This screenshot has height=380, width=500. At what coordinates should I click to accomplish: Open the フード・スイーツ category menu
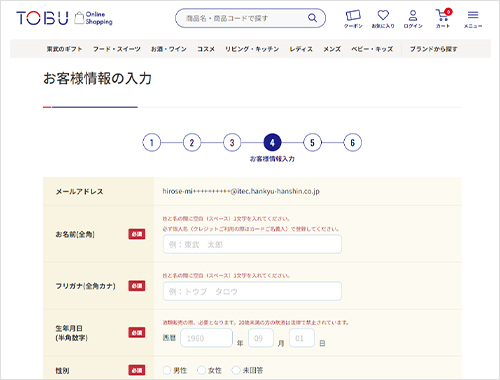[117, 49]
